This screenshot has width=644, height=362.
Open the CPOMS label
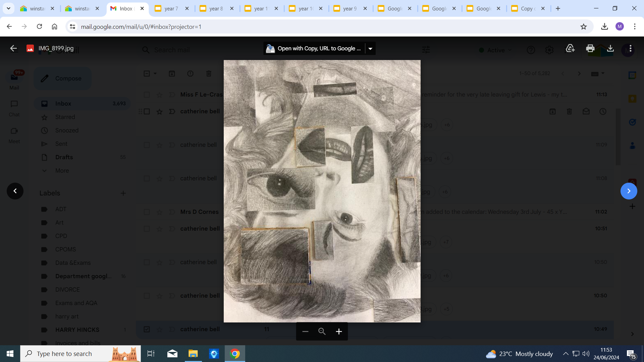(x=65, y=249)
